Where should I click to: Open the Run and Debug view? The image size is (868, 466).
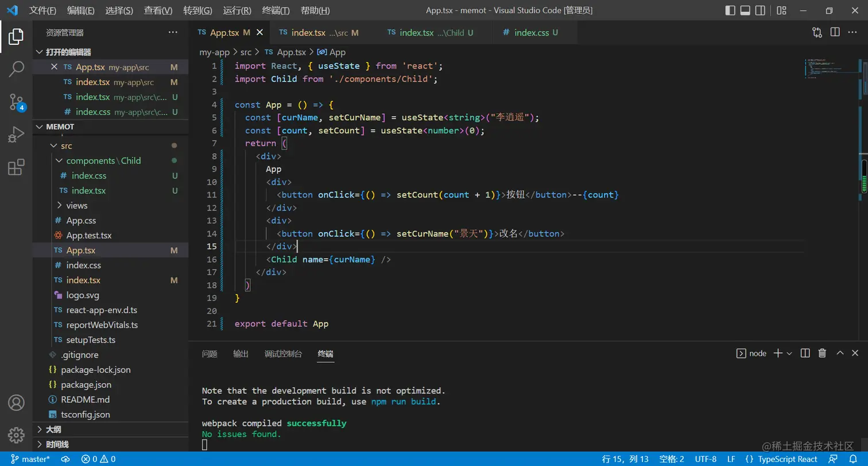click(16, 135)
